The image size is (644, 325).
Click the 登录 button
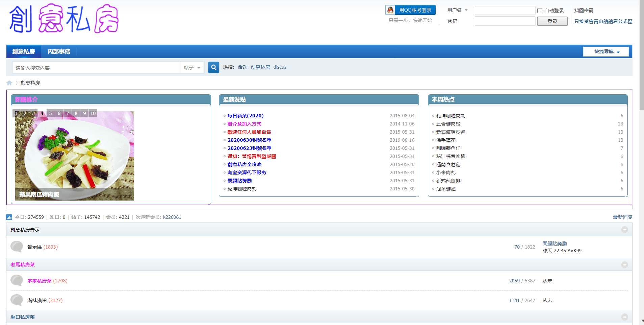[552, 21]
